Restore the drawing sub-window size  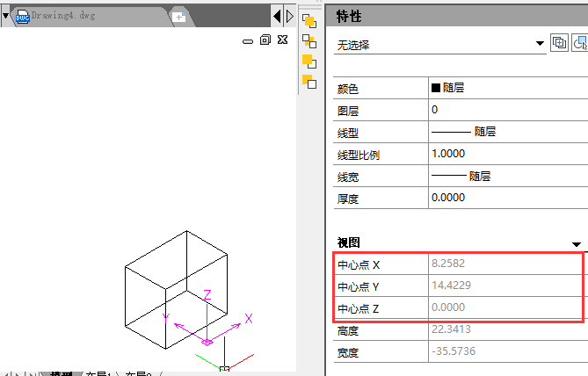(265, 40)
